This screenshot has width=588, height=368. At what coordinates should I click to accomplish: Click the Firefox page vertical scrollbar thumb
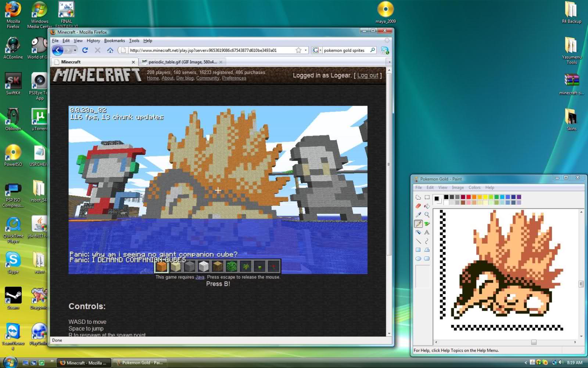coord(389,164)
